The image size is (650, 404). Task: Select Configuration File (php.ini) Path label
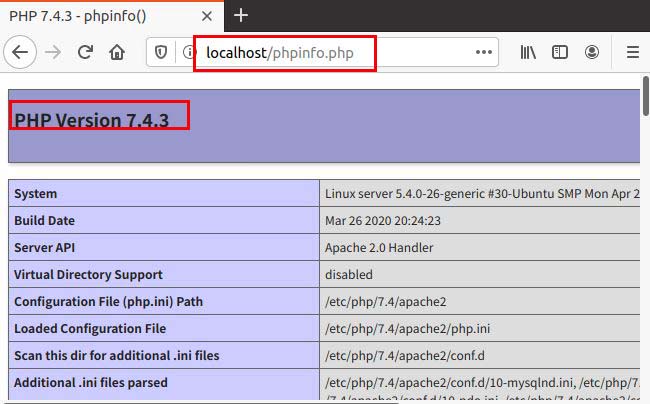tap(108, 301)
